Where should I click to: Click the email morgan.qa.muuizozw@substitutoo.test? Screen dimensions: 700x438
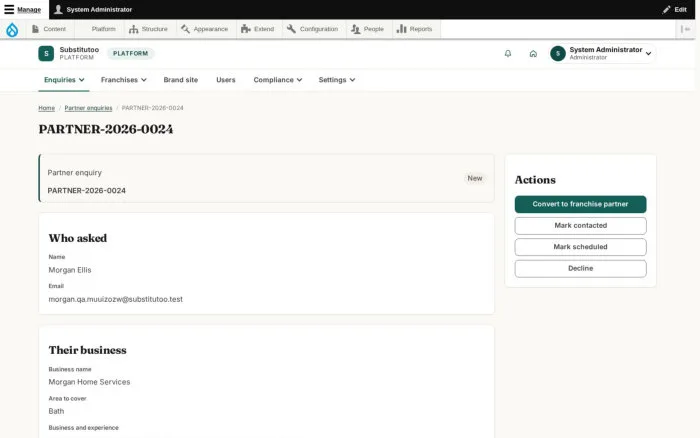[116, 299]
